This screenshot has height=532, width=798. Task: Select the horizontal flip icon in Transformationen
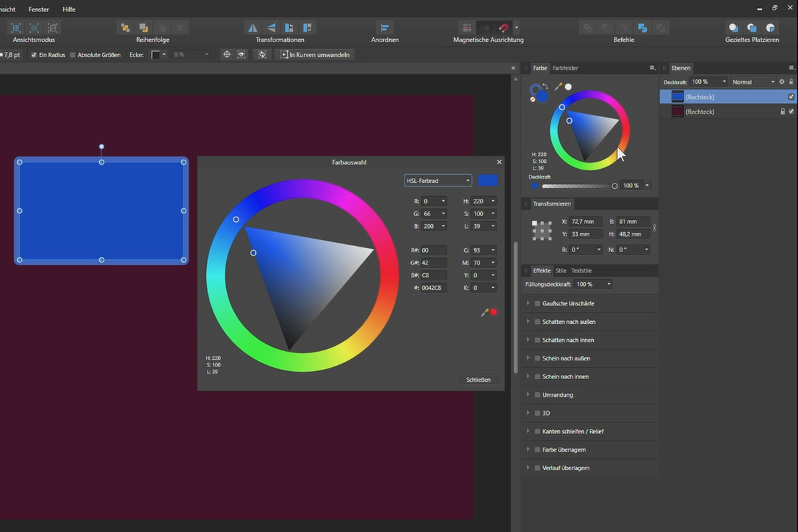(252, 27)
